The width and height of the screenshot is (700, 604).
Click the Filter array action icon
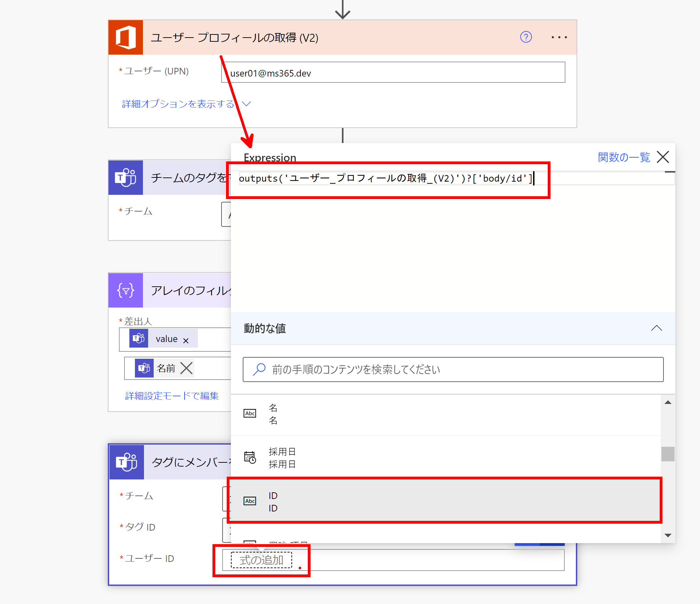pos(126,290)
